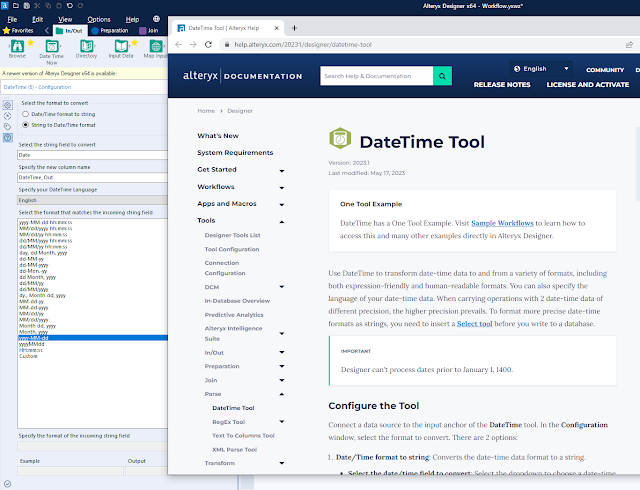640x490 pixels.
Task: Click the Paste icon in title bar
Action: pyautogui.click(x=59, y=6)
